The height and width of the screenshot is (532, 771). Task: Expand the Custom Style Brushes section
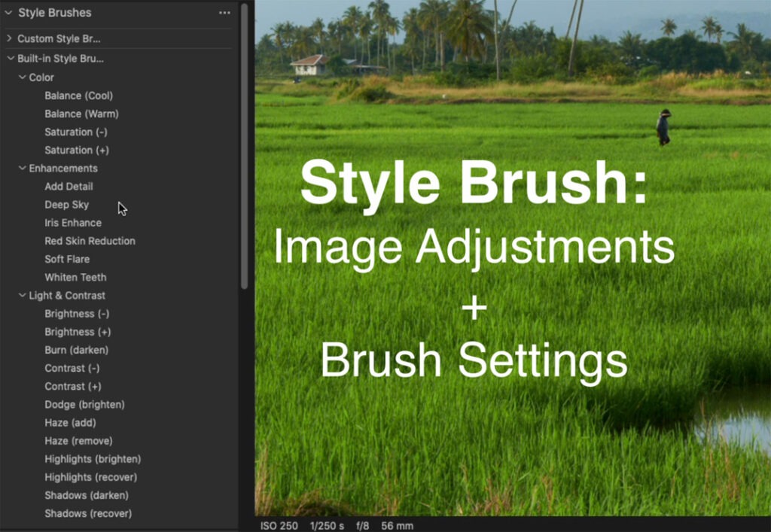(8, 39)
